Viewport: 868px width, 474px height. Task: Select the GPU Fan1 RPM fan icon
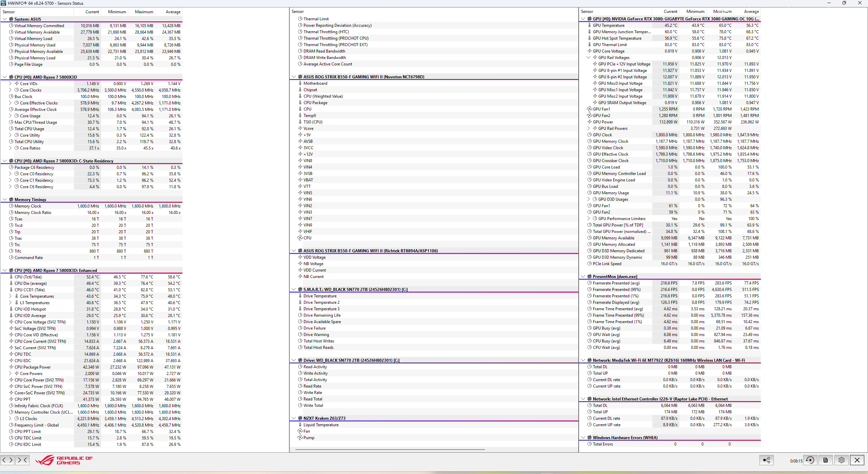[590, 109]
